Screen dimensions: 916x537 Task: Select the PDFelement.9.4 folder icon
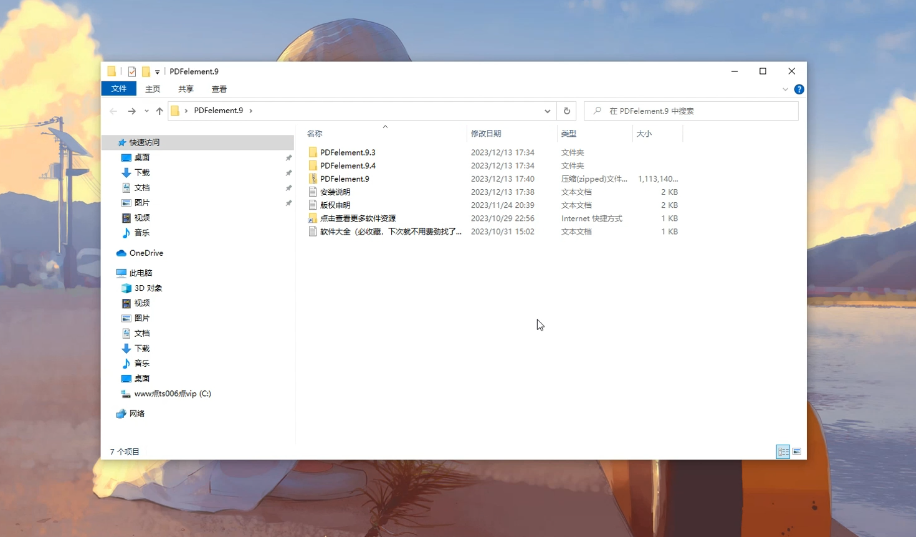click(313, 166)
